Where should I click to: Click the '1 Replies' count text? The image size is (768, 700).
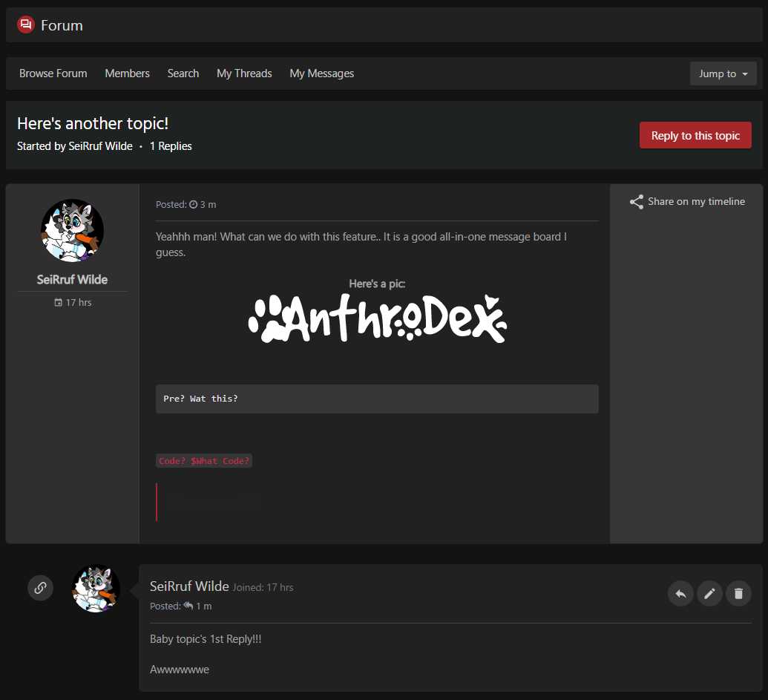[171, 146]
